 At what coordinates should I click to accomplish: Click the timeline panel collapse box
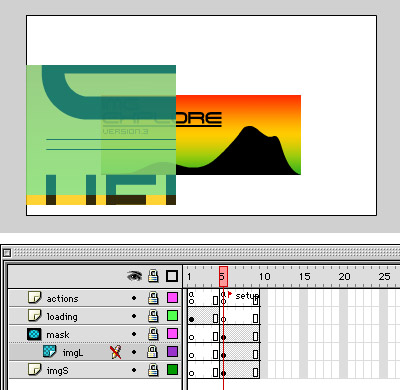click(7, 253)
